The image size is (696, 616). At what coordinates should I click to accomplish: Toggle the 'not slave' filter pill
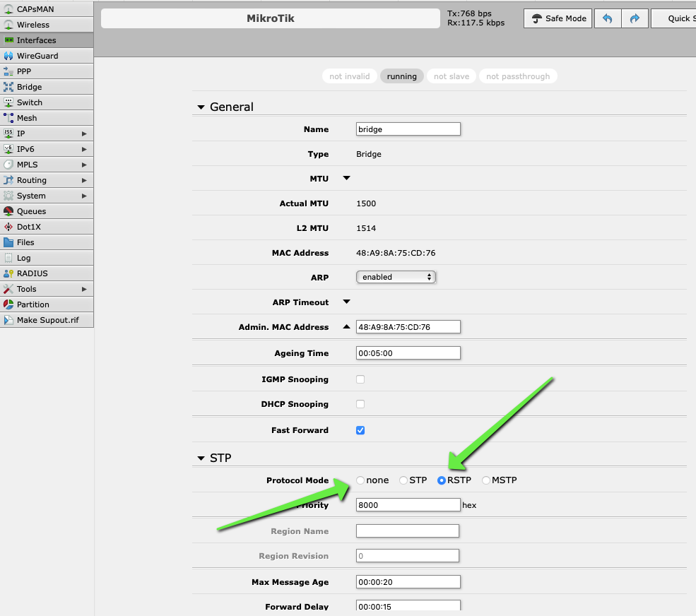pyautogui.click(x=452, y=76)
